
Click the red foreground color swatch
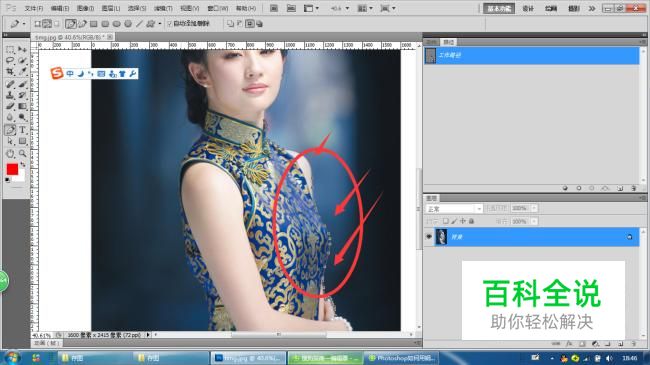point(12,169)
